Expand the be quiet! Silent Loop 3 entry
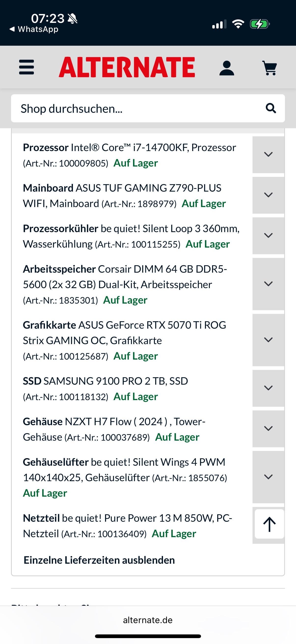 click(268, 236)
